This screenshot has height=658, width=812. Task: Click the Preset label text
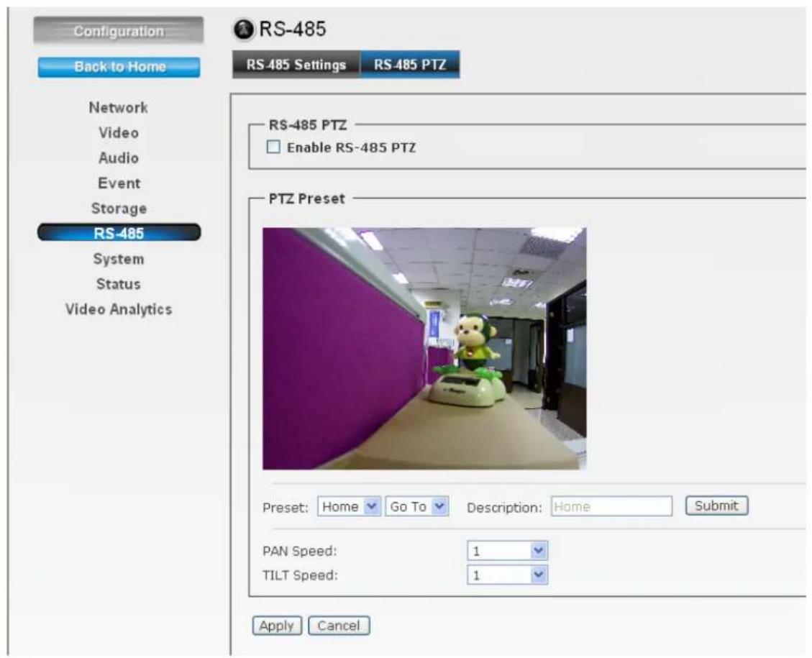coord(286,508)
